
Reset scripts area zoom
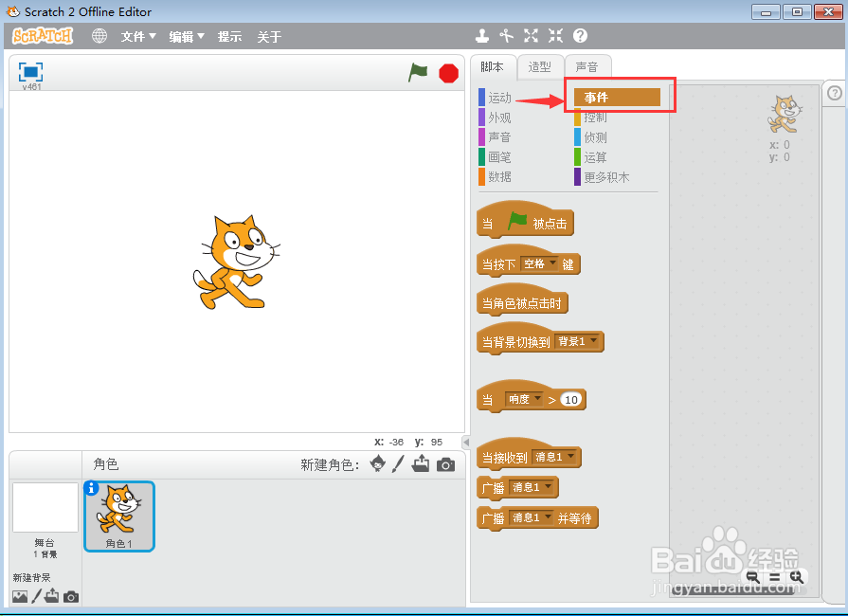point(774,577)
